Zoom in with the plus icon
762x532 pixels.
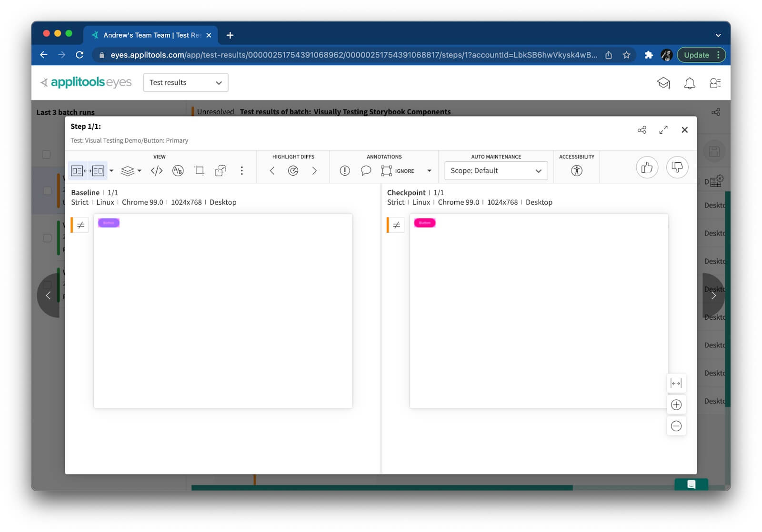(676, 405)
